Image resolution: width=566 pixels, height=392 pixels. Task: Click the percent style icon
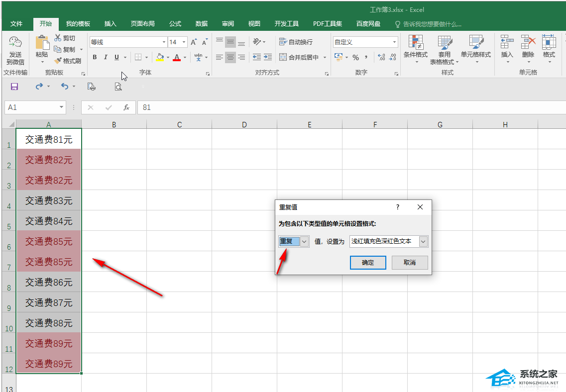point(355,58)
